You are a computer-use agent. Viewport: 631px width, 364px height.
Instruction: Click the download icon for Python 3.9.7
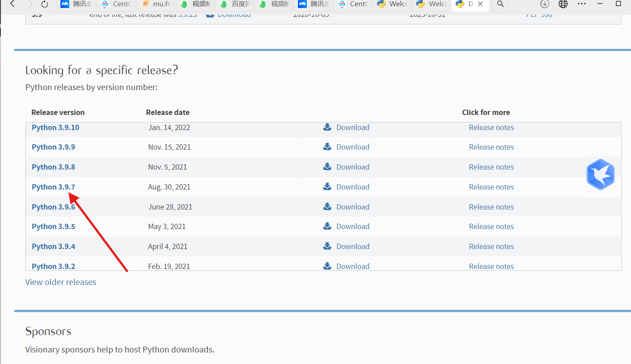(327, 187)
